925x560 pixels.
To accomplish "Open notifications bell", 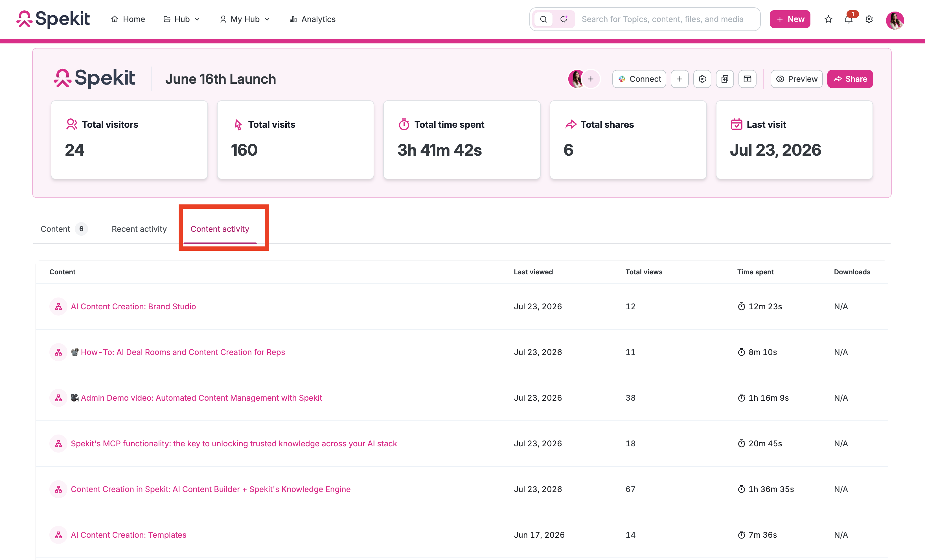I will (849, 19).
